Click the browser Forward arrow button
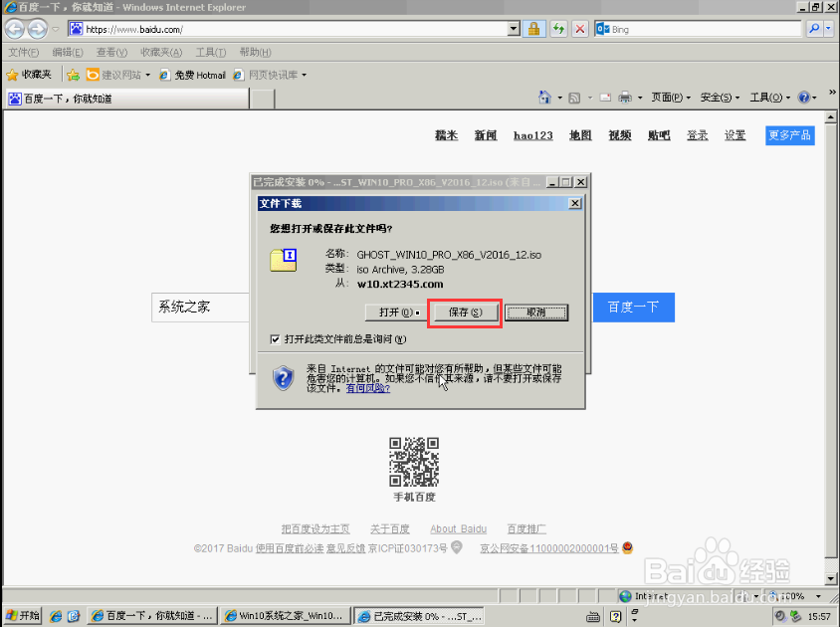840x627 pixels. (x=37, y=29)
